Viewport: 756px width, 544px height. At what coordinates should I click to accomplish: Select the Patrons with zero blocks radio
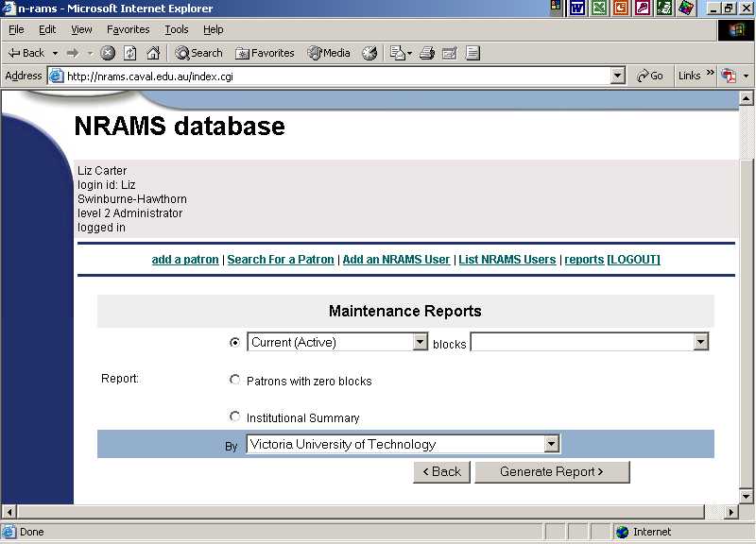pos(234,380)
